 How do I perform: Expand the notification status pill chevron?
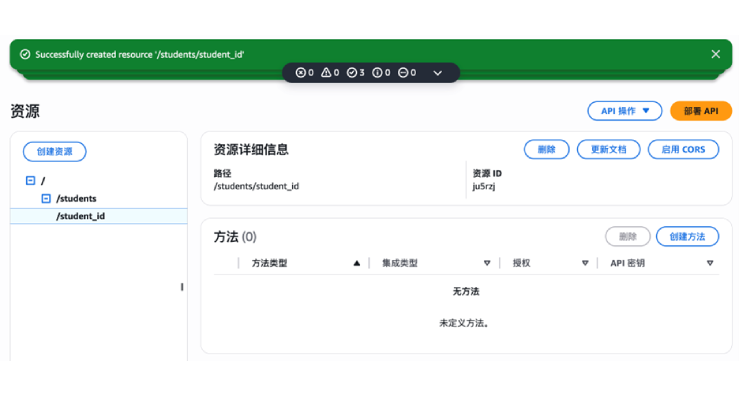tap(438, 73)
